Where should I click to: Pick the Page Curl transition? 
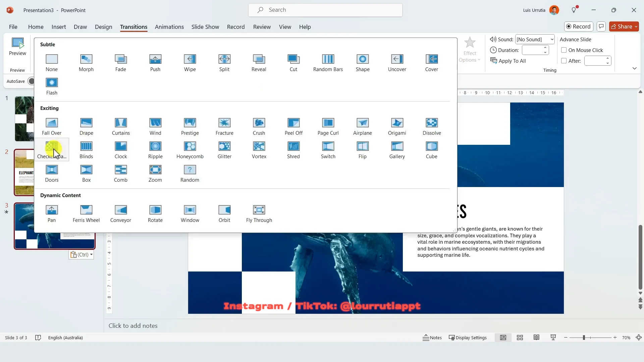click(x=328, y=126)
